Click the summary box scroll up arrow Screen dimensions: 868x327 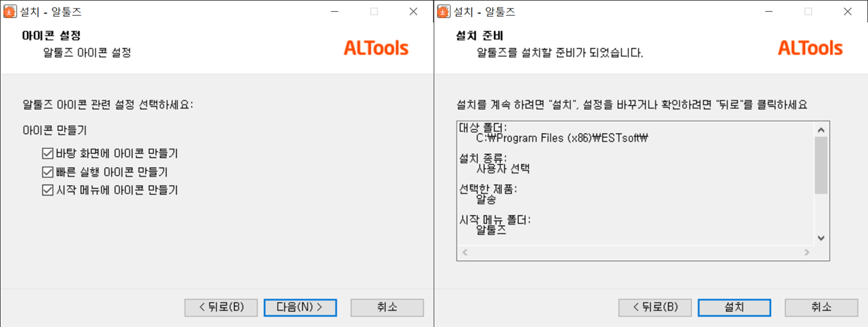(x=822, y=130)
